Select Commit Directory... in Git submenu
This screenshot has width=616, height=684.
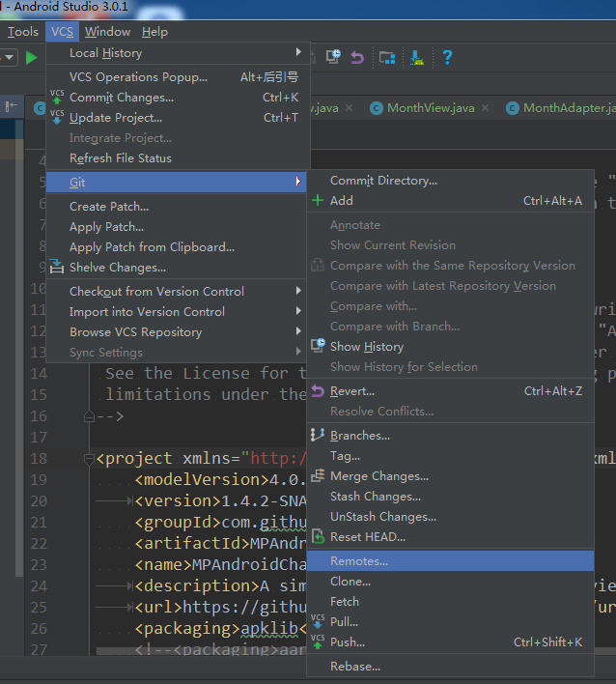click(450, 181)
